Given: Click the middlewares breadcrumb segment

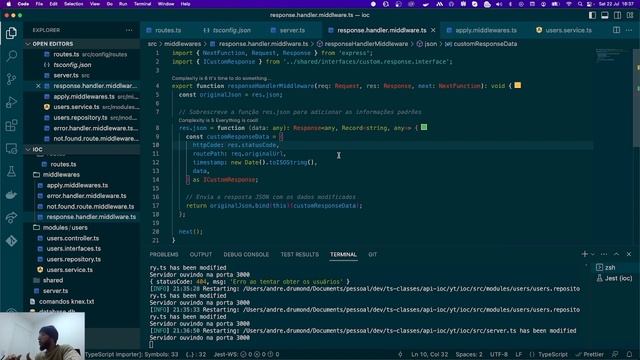Looking at the screenshot, I should tap(182, 44).
